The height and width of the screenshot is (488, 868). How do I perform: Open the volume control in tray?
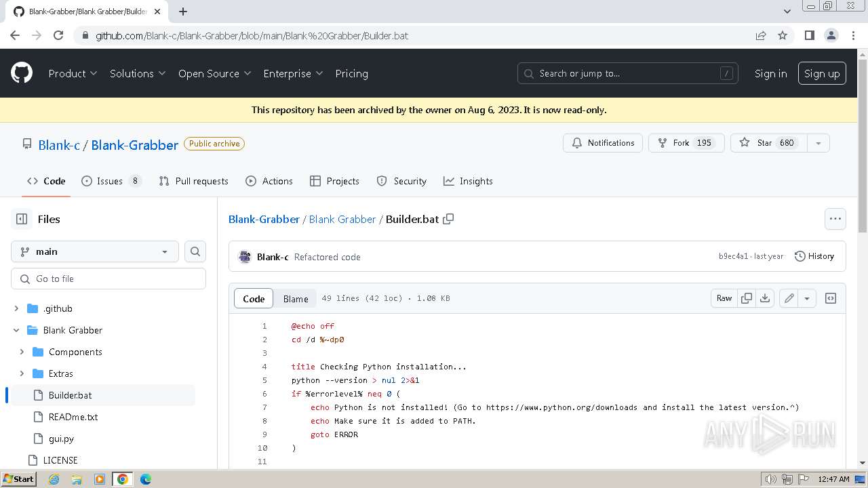pos(771,479)
